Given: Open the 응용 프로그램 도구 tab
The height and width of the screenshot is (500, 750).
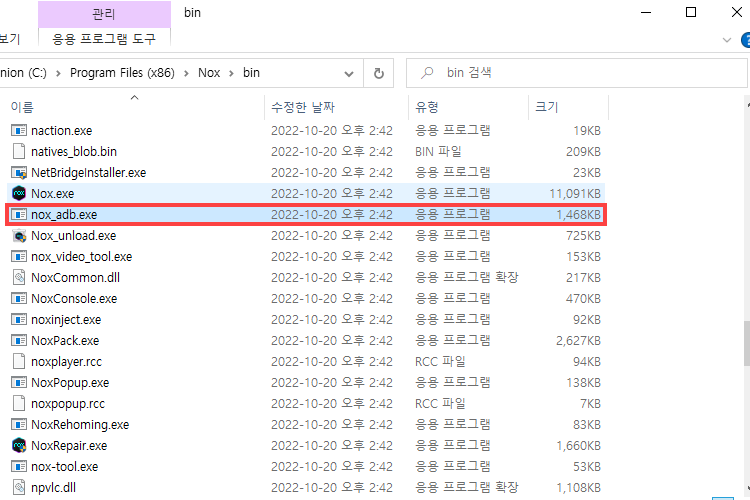Looking at the screenshot, I should [104, 39].
